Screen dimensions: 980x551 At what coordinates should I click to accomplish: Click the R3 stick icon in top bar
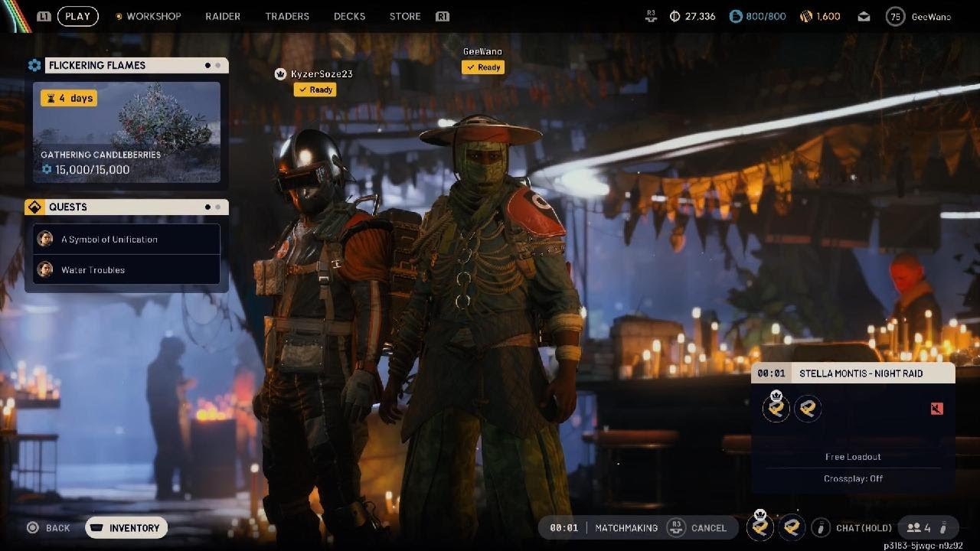652,16
